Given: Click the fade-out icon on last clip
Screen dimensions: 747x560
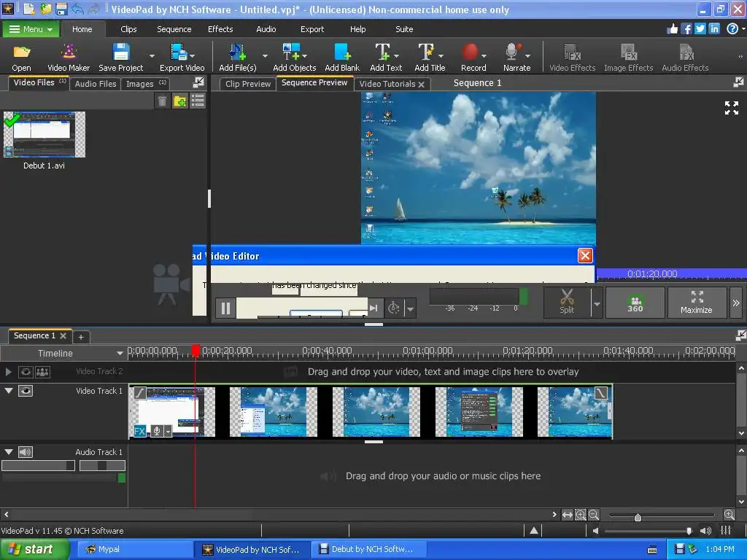Looking at the screenshot, I should point(601,393).
